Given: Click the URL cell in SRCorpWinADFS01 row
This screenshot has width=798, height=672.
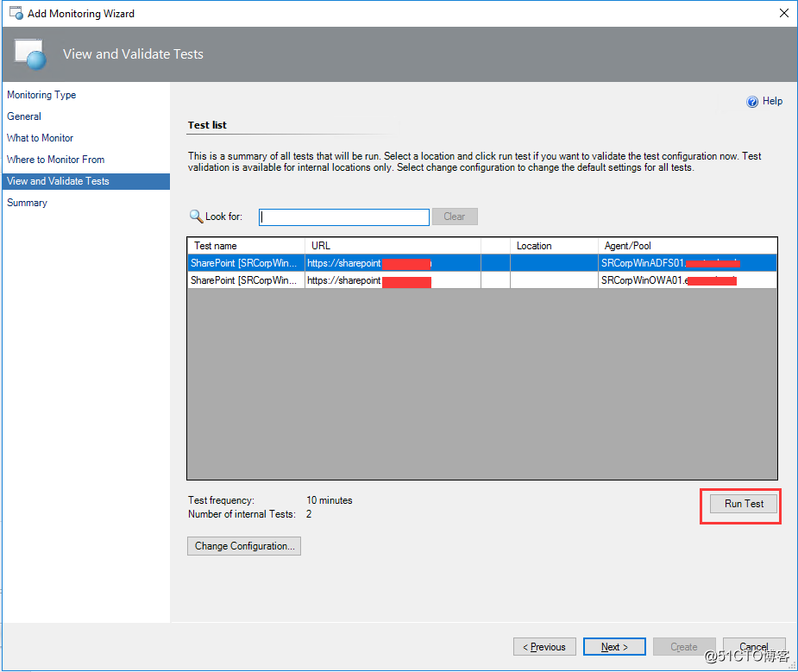Looking at the screenshot, I should point(393,263).
